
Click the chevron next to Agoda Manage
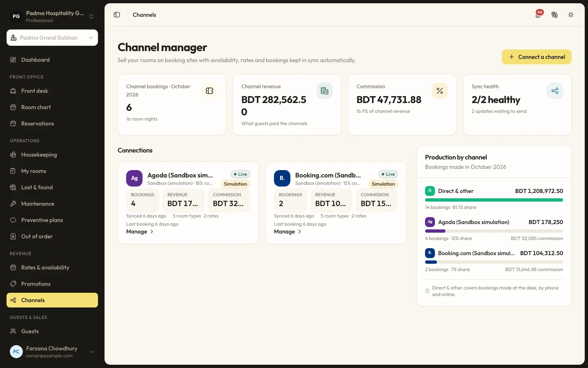(152, 232)
